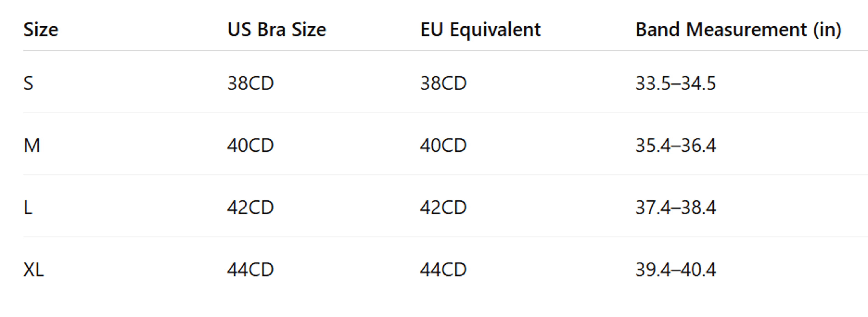Click the Size column header
868x317 pixels.
pos(41,30)
